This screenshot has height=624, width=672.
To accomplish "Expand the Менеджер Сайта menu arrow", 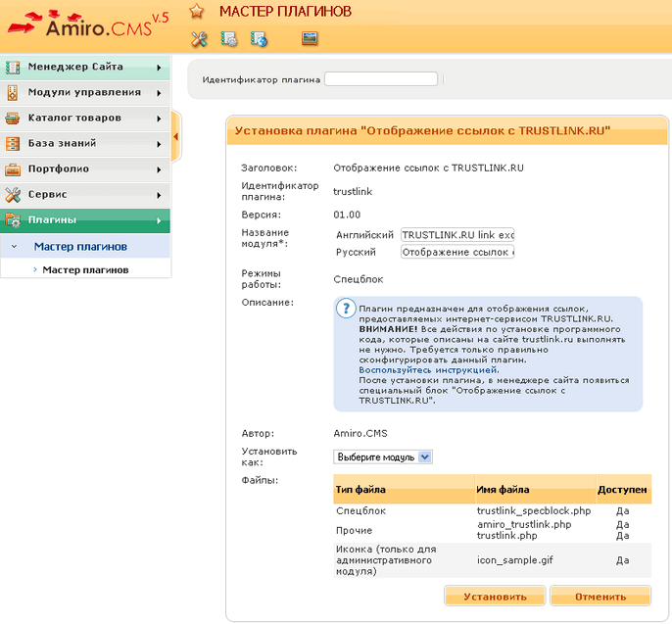I will pos(159,68).
